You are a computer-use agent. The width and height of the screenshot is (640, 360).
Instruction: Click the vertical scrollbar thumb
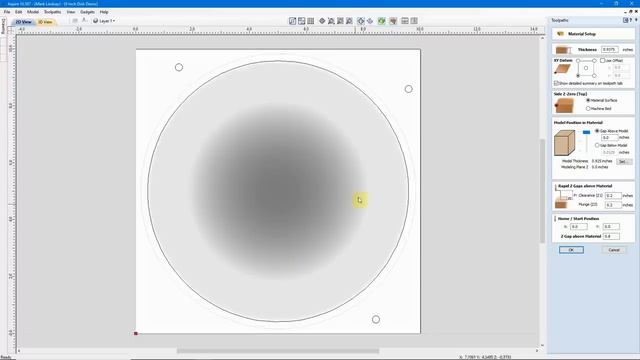[542, 191]
